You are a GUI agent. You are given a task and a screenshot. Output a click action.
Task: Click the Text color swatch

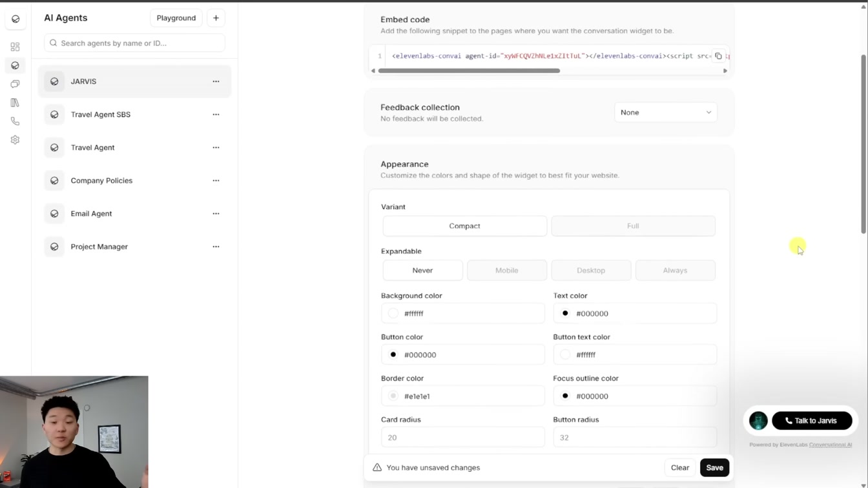point(565,314)
